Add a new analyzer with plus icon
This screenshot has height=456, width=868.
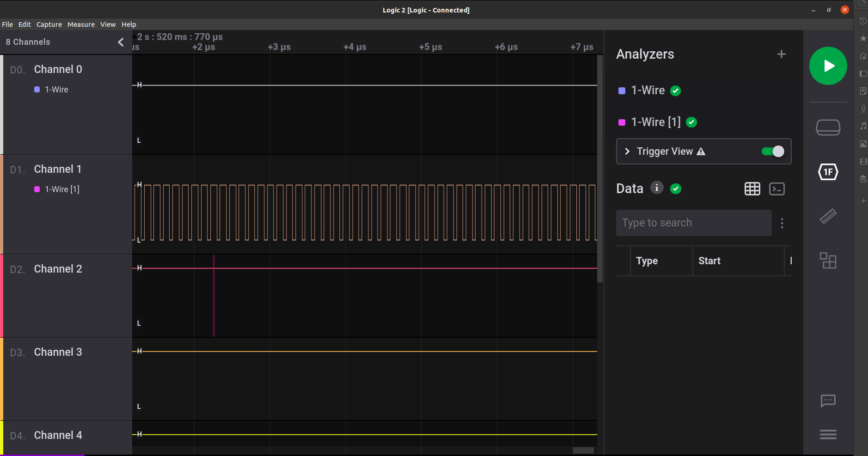(x=781, y=55)
